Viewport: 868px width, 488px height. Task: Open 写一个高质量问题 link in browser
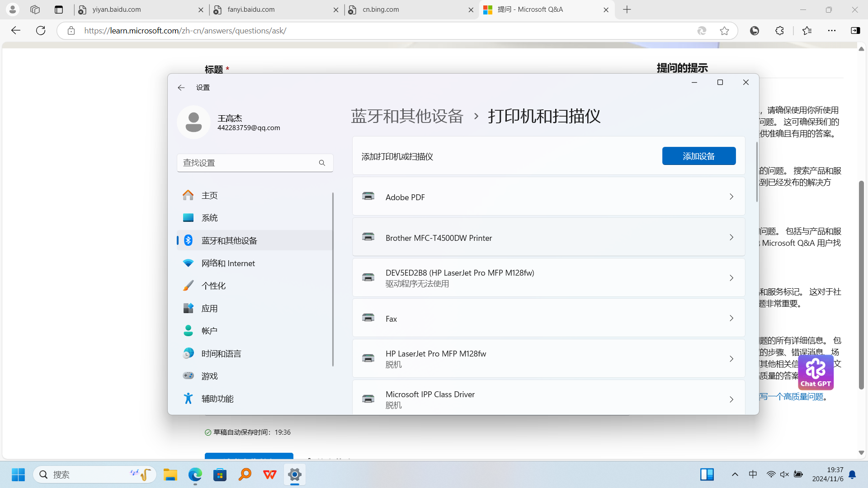[791, 397]
